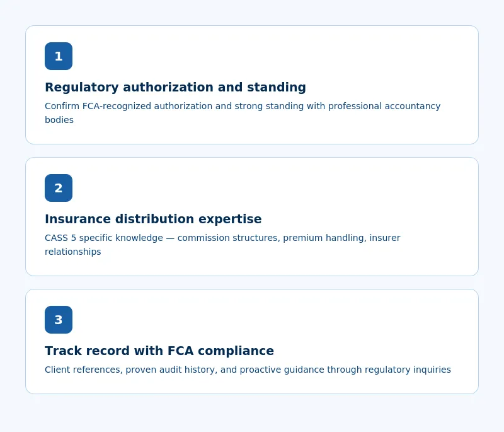
Task: Select the Track record with FCA compliance heading
Action: click(159, 351)
